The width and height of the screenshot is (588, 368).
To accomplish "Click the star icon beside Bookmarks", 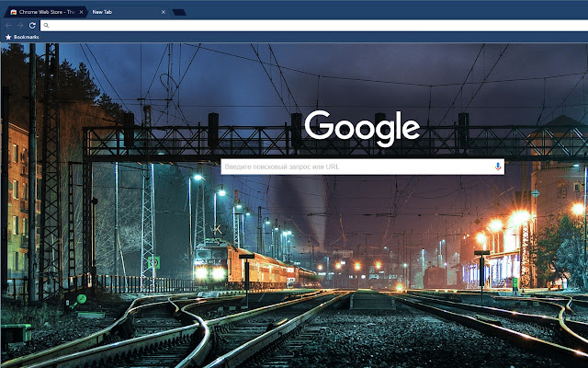I will click(8, 37).
